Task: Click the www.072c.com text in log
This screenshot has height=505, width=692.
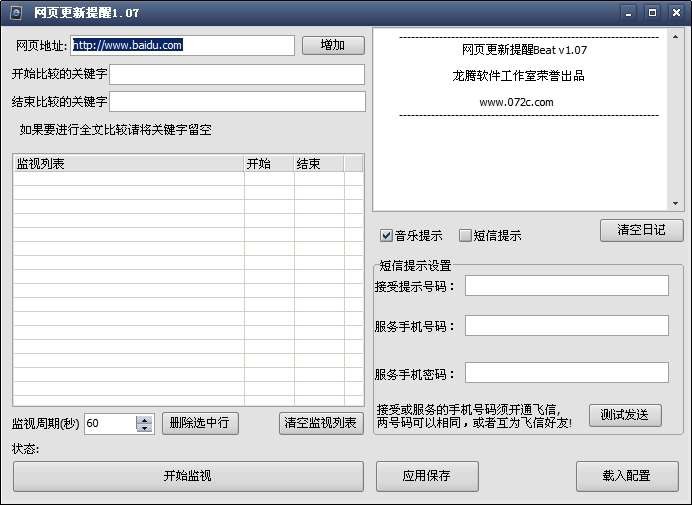Action: tap(516, 102)
